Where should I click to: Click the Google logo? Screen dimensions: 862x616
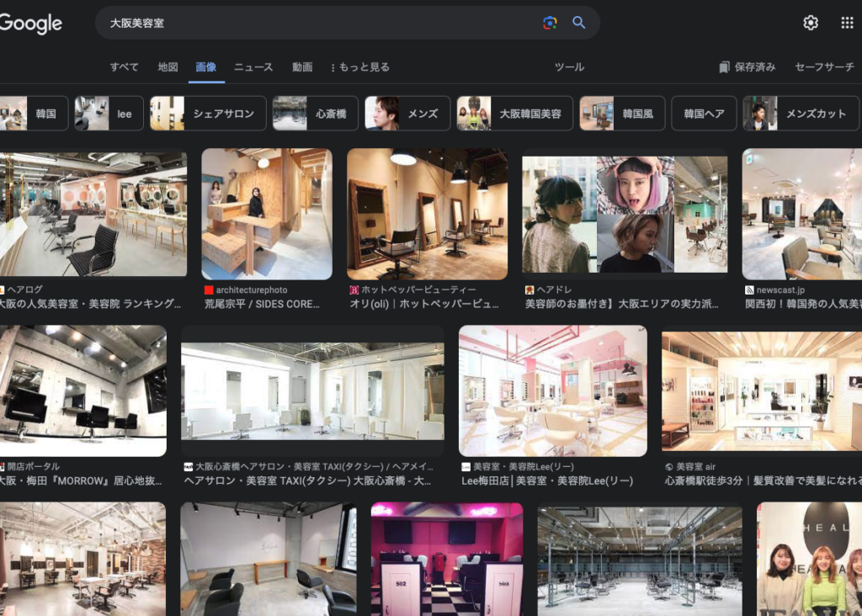(x=31, y=24)
